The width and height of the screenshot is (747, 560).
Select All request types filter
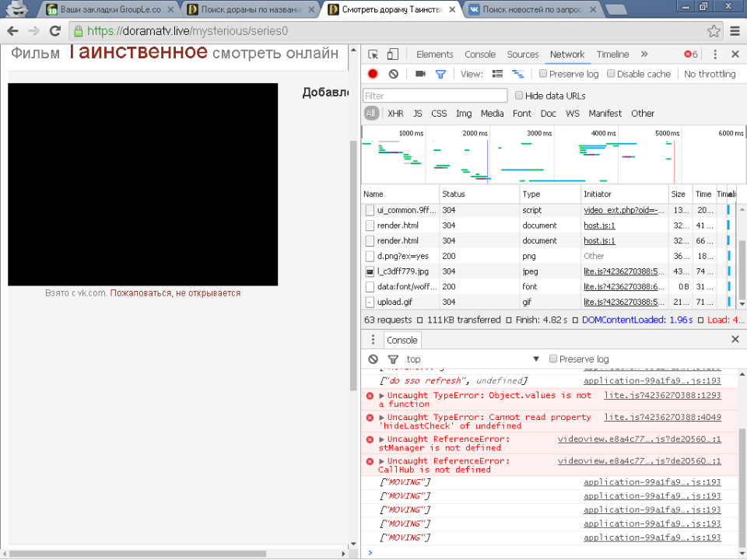(370, 114)
